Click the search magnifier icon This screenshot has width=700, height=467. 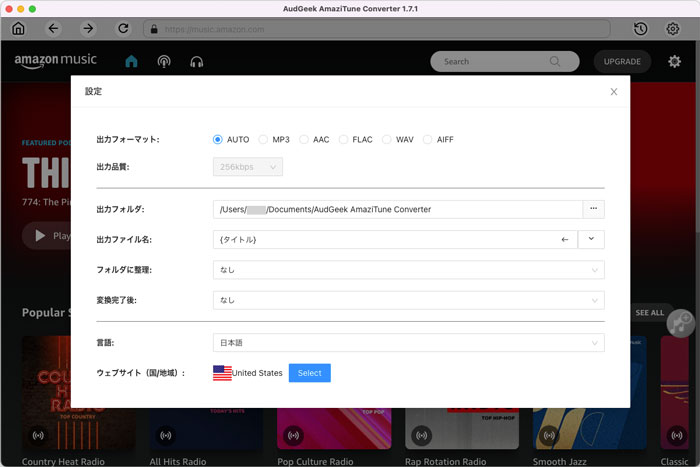tap(554, 61)
